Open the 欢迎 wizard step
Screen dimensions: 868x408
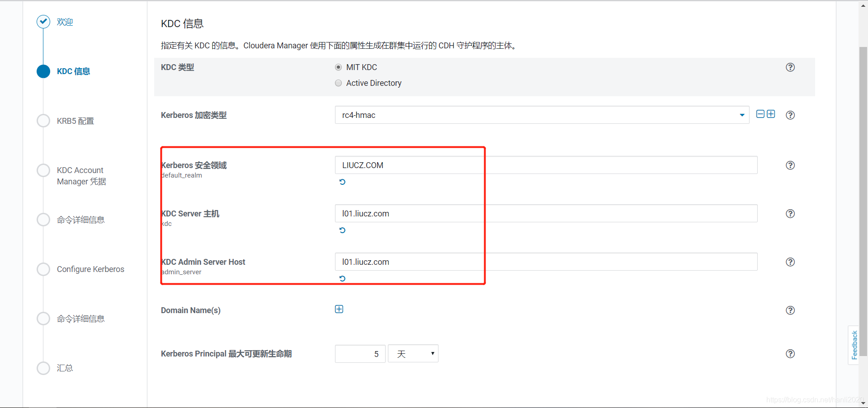(65, 22)
